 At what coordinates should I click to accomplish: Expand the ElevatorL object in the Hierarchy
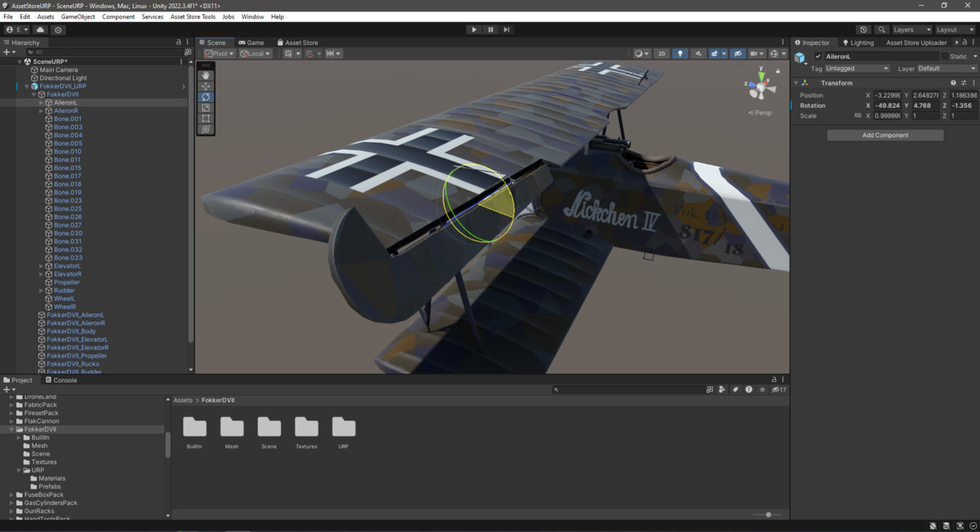pyautogui.click(x=39, y=266)
